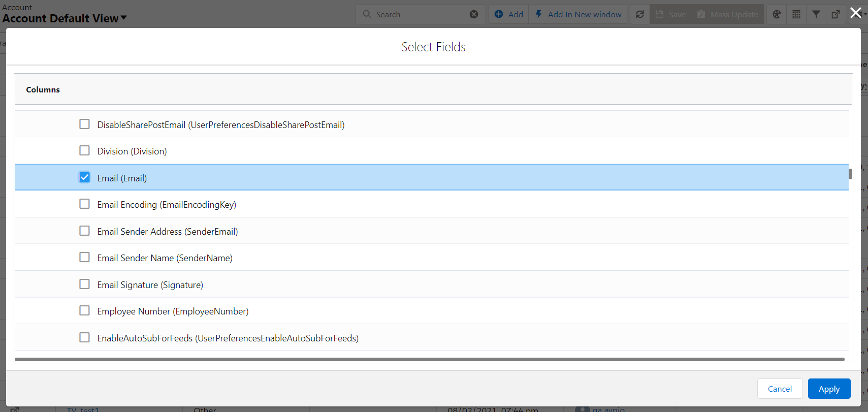Click the refresh icon in the toolbar
The height and width of the screenshot is (412, 868).
639,14
